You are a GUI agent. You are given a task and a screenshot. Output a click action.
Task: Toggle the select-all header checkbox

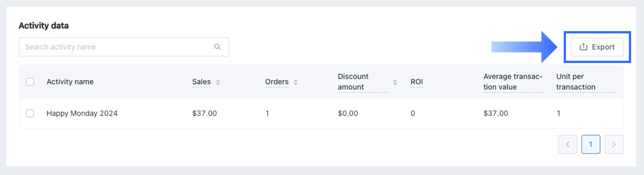point(30,82)
